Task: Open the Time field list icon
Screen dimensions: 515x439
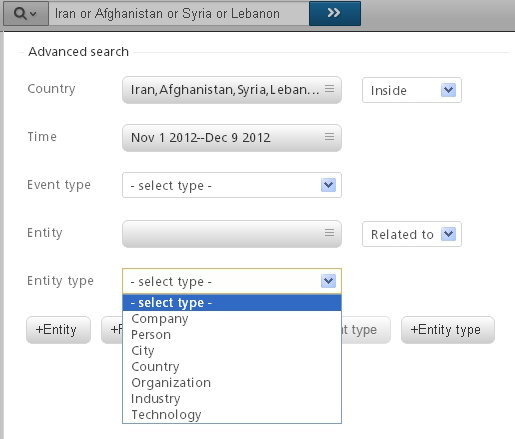Action: click(329, 137)
